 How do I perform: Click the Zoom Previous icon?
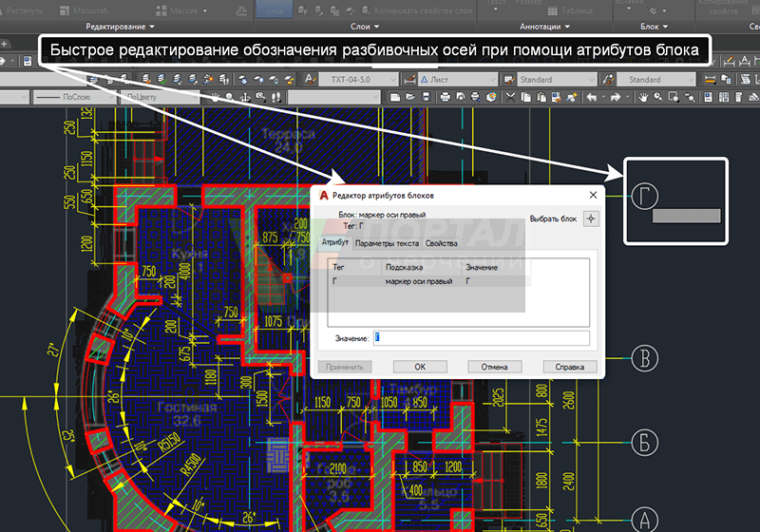tap(690, 98)
